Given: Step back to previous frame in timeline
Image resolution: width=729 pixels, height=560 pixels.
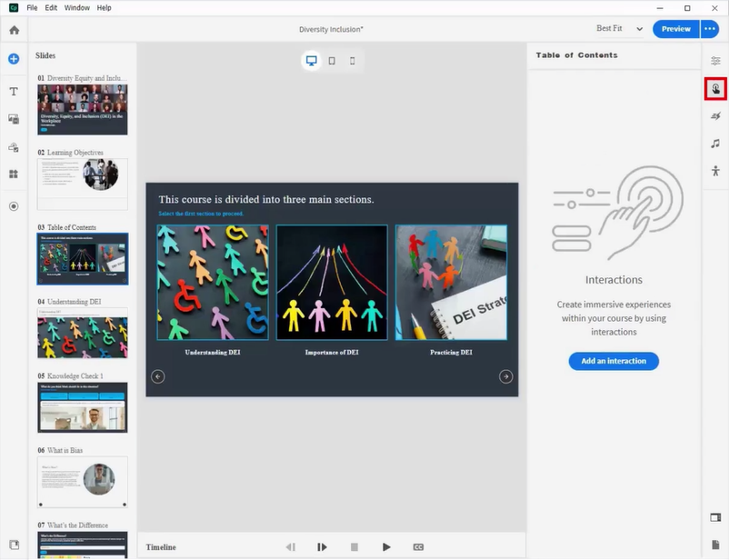Looking at the screenshot, I should 291,547.
